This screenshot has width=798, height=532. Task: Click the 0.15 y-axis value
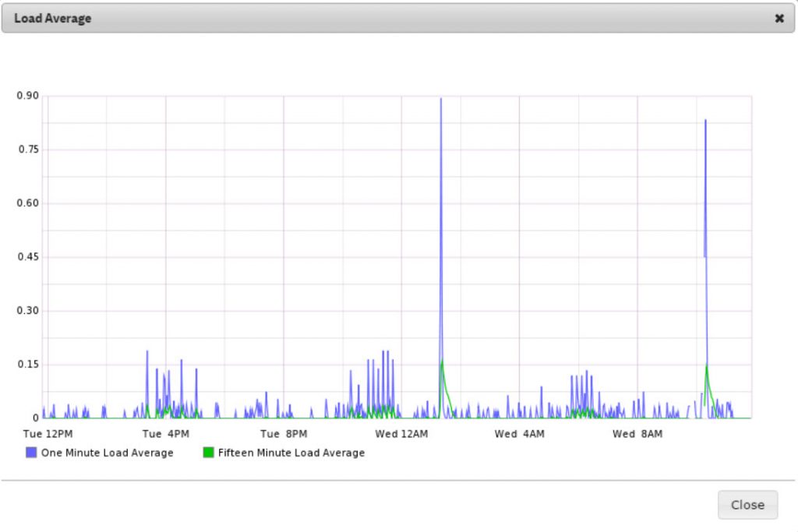(x=29, y=365)
